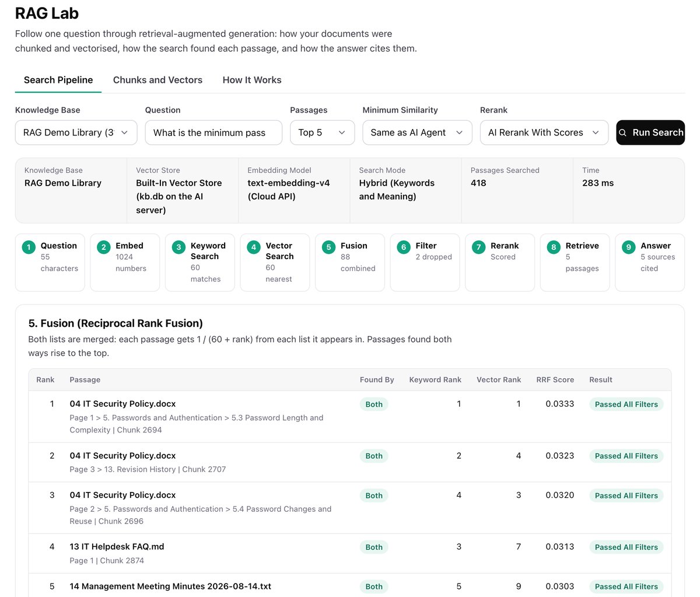Click RRF score 0.0303
Image resolution: width=700 pixels, height=597 pixels.
tap(560, 586)
